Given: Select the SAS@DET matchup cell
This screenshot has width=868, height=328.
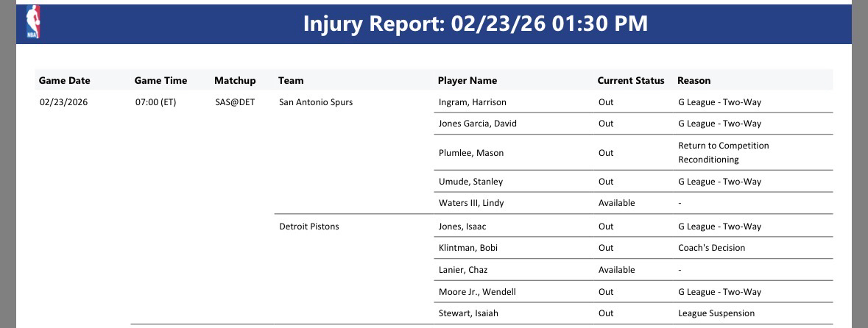Looking at the screenshot, I should 235,102.
